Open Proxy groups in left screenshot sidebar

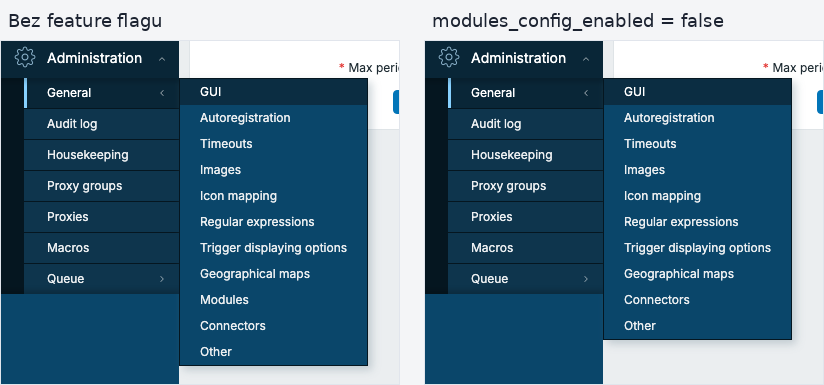coord(101,186)
